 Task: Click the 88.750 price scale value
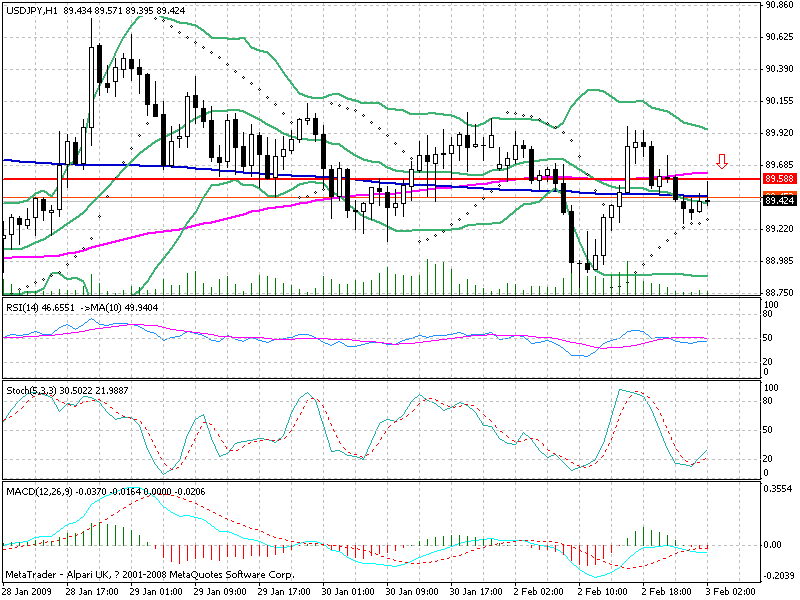pos(780,293)
